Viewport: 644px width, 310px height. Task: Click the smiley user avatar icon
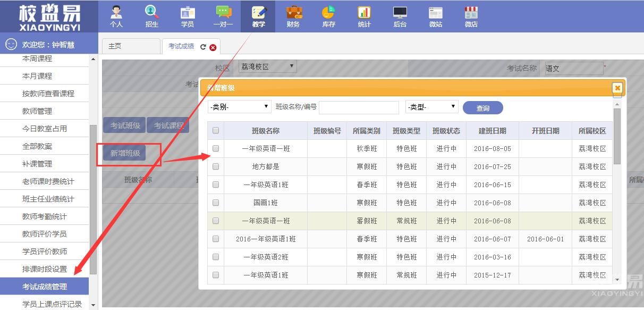coord(11,45)
